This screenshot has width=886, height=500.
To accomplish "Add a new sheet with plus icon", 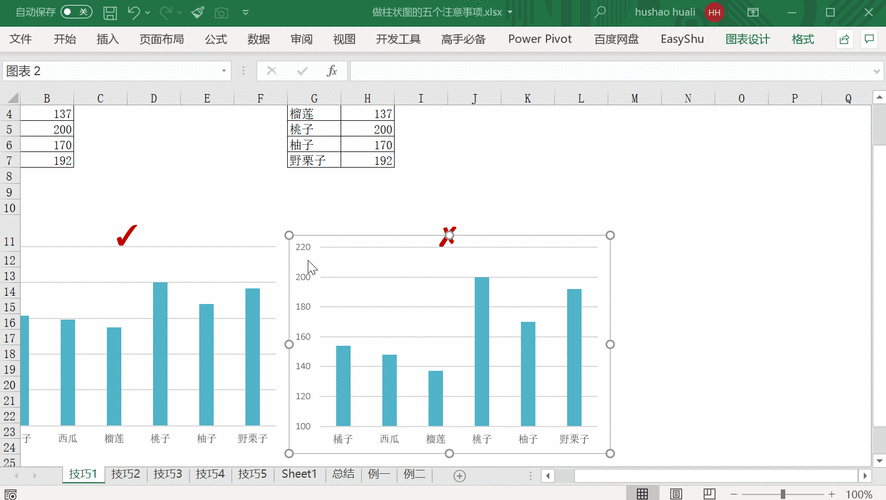I will [x=432, y=475].
